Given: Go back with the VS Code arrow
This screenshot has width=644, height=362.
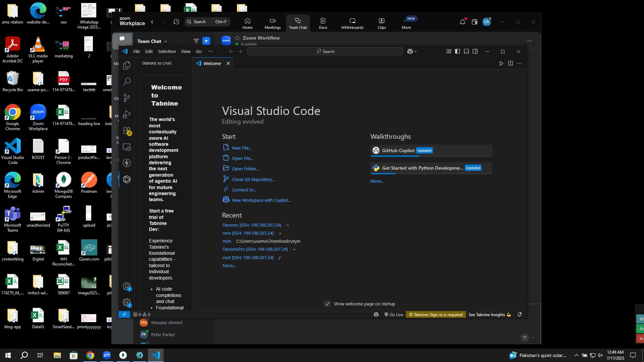Looking at the screenshot, I should (x=231, y=51).
